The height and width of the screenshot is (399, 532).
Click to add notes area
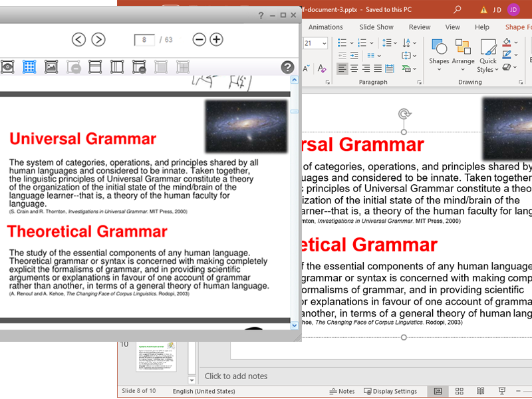pyautogui.click(x=236, y=376)
